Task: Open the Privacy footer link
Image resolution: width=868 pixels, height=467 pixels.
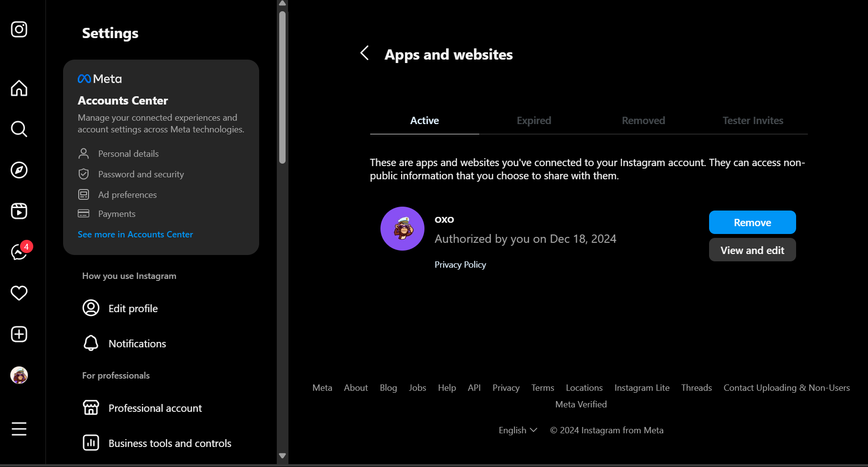Action: 506,388
